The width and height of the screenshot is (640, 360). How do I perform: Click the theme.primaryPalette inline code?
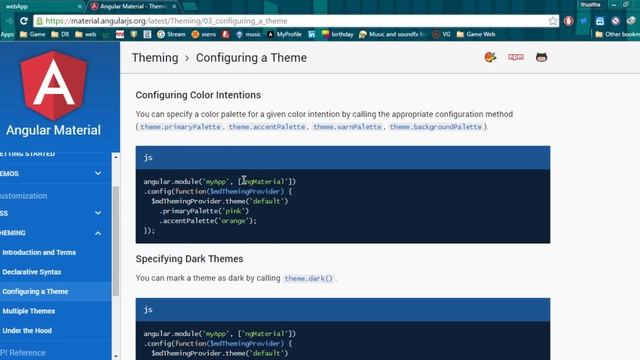click(x=180, y=127)
